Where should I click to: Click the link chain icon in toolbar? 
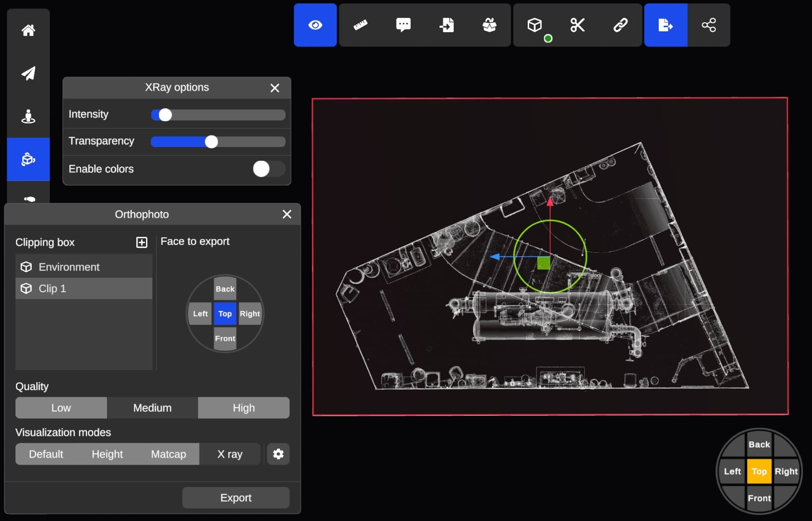[x=620, y=25]
